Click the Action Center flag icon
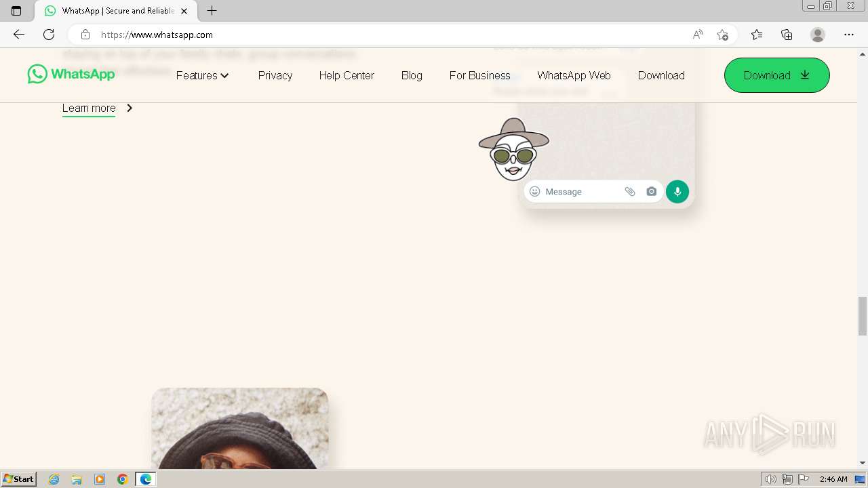Viewport: 868px width, 488px height. click(x=804, y=479)
